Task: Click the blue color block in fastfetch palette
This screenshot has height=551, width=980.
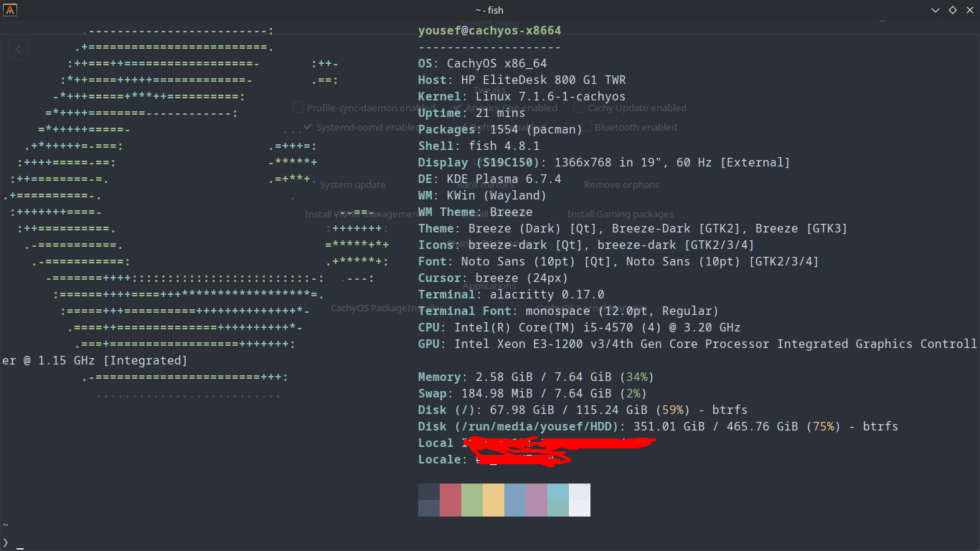Action: (x=515, y=500)
